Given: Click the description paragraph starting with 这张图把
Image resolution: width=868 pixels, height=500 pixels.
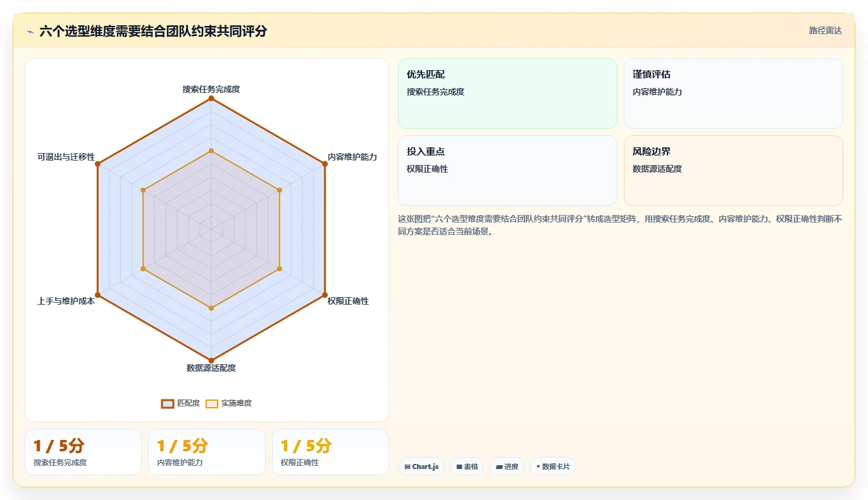Looking at the screenshot, I should (620, 225).
